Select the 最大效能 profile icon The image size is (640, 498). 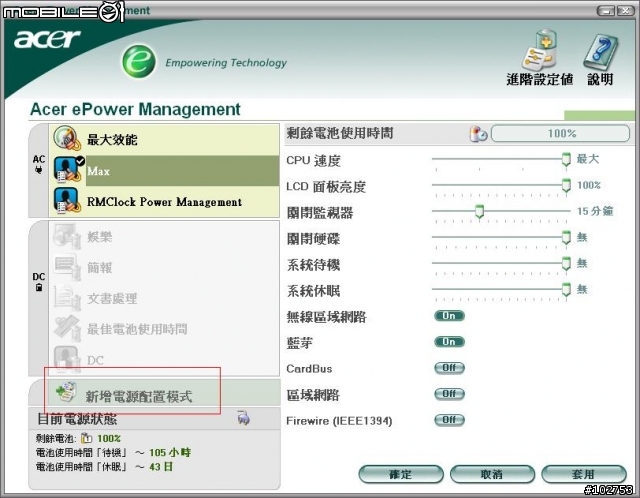[x=66, y=139]
